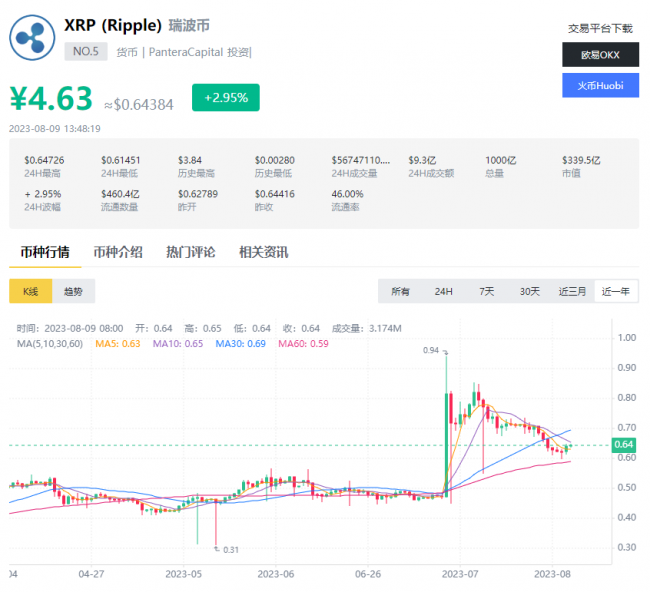Click the 市值 value $339.5亿
This screenshot has width=650, height=592.
point(581,160)
